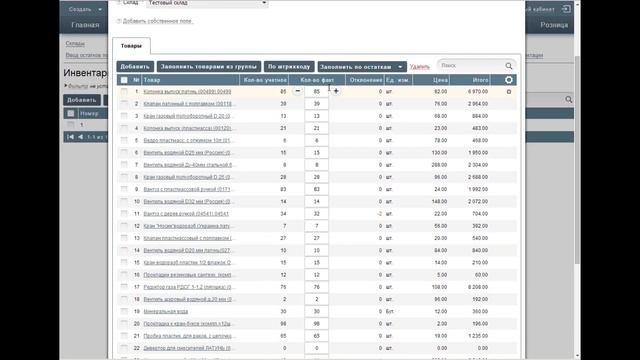Image resolution: width=640 pixels, height=360 pixels.
Task: Click the small square icon in row 1
Action: pos(509,92)
